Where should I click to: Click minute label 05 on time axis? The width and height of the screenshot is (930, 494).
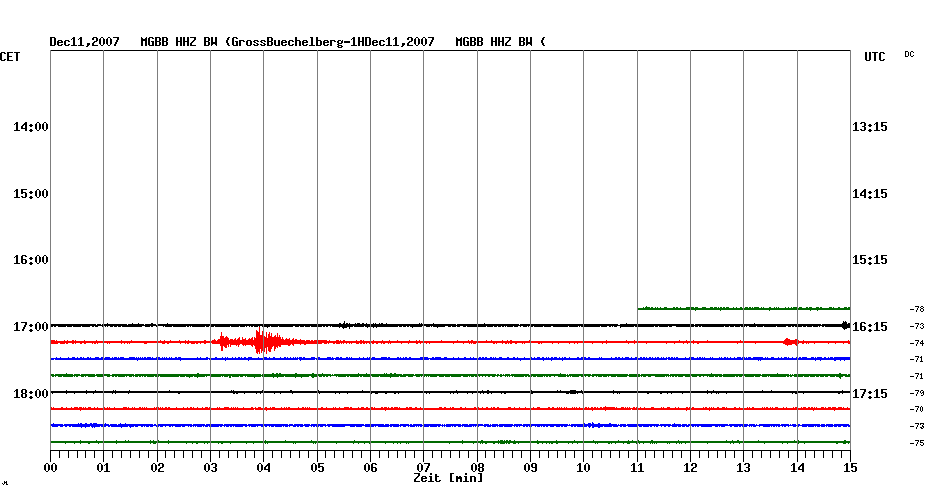317,468
